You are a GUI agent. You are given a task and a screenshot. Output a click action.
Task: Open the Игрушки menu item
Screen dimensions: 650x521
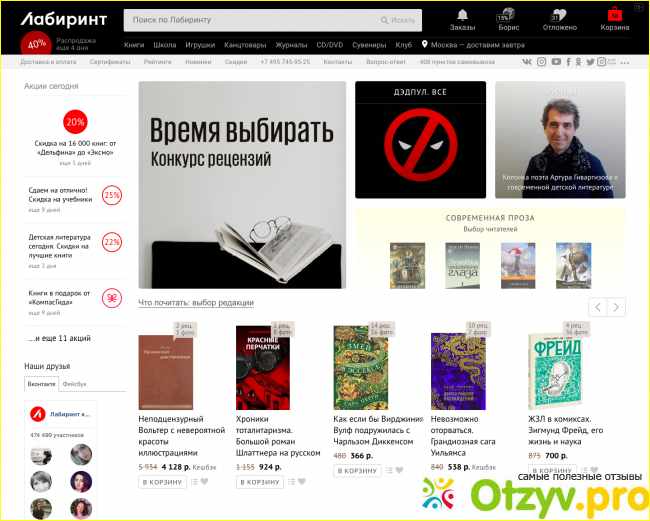(199, 45)
